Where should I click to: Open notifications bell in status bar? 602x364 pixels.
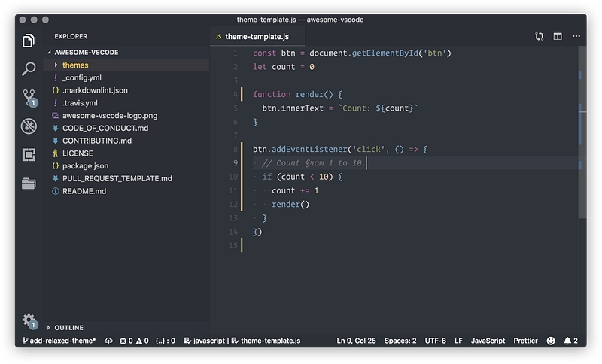569,341
